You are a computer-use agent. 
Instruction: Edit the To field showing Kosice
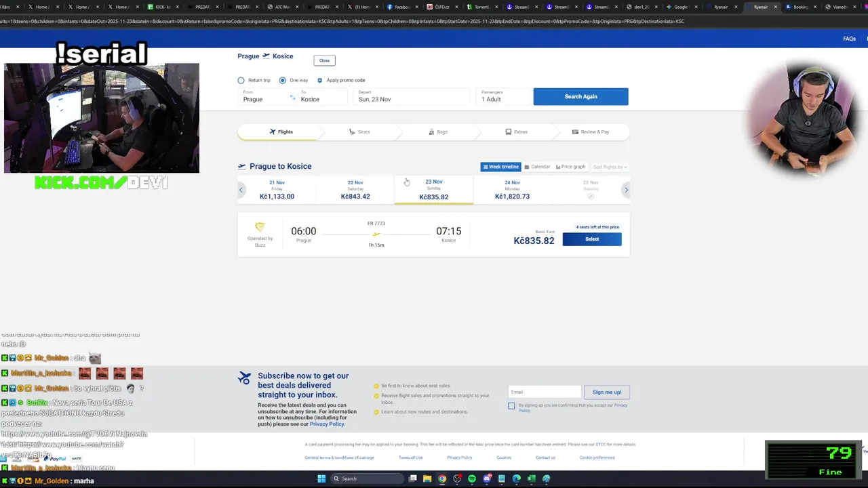click(322, 96)
